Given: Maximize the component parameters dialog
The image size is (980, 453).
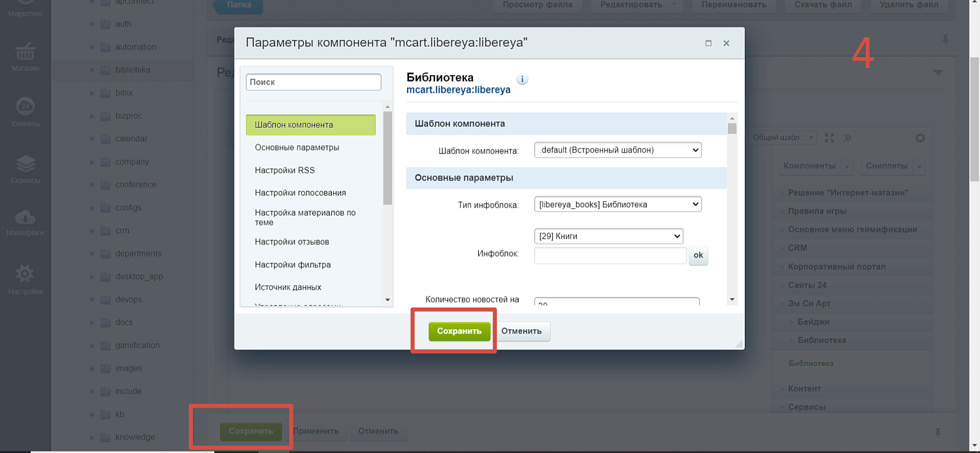Looking at the screenshot, I should coord(708,43).
